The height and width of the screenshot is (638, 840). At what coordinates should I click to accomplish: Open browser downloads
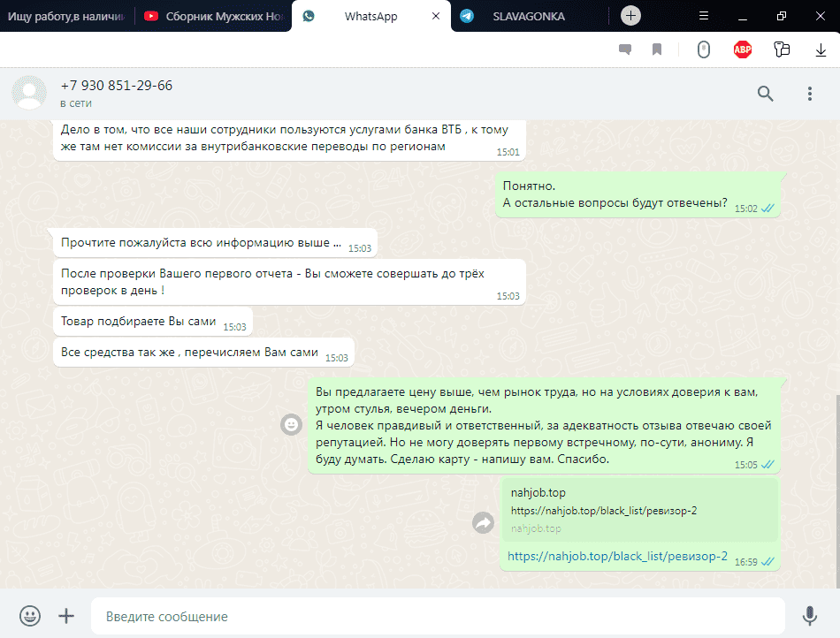click(821, 49)
